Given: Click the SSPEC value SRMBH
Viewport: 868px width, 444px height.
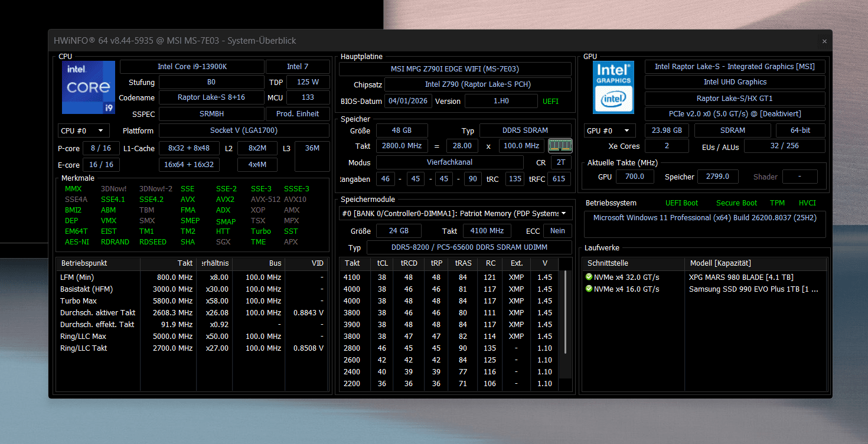Looking at the screenshot, I should (211, 113).
